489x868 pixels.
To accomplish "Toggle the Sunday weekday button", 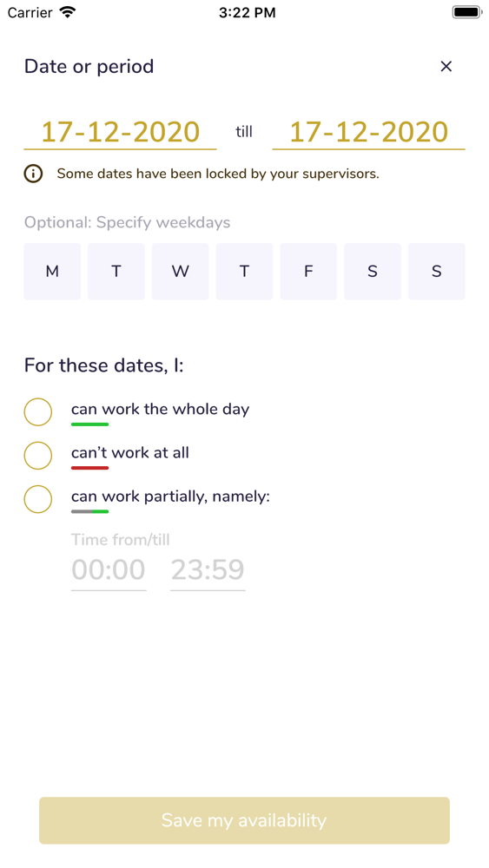I will (x=436, y=271).
